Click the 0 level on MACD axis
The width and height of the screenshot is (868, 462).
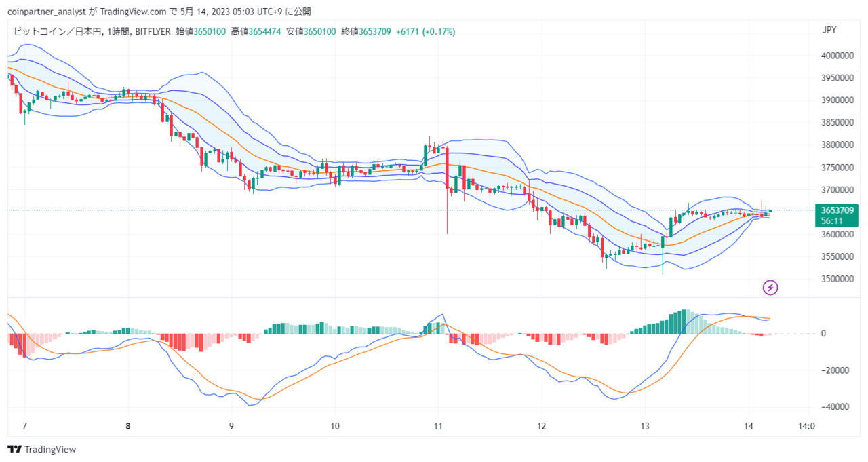click(823, 334)
